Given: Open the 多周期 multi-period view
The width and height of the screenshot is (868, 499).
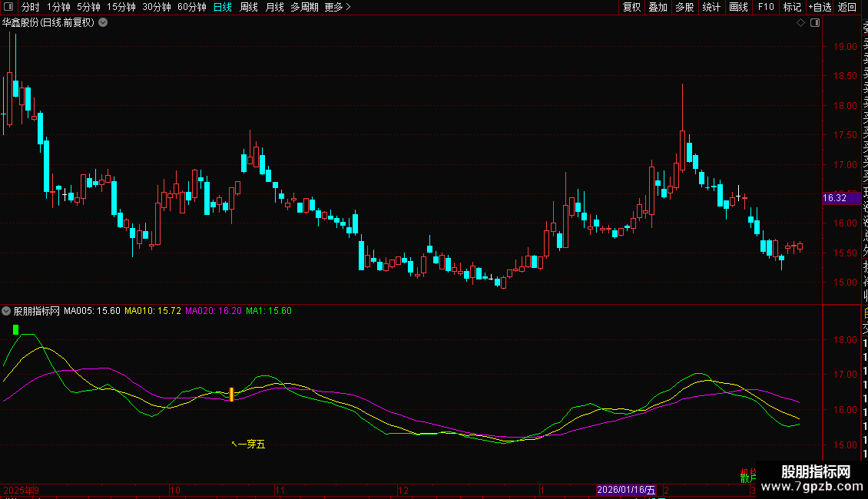Looking at the screenshot, I should [x=304, y=7].
